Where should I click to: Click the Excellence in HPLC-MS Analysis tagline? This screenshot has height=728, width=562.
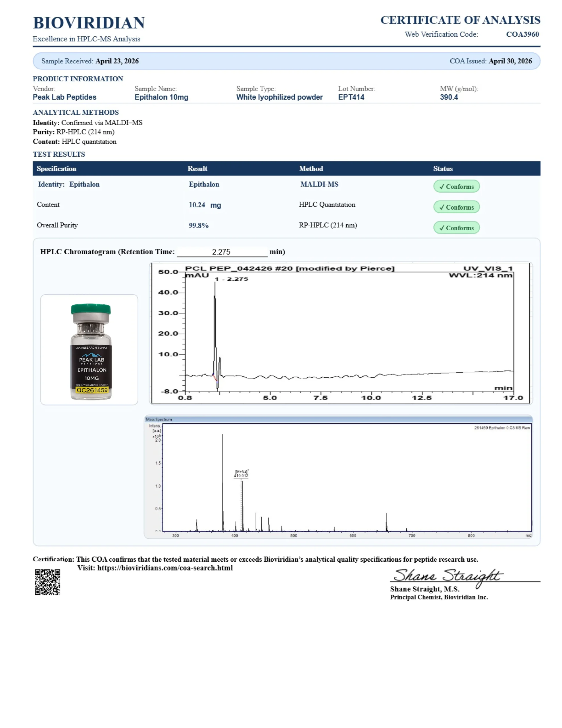[x=86, y=39]
